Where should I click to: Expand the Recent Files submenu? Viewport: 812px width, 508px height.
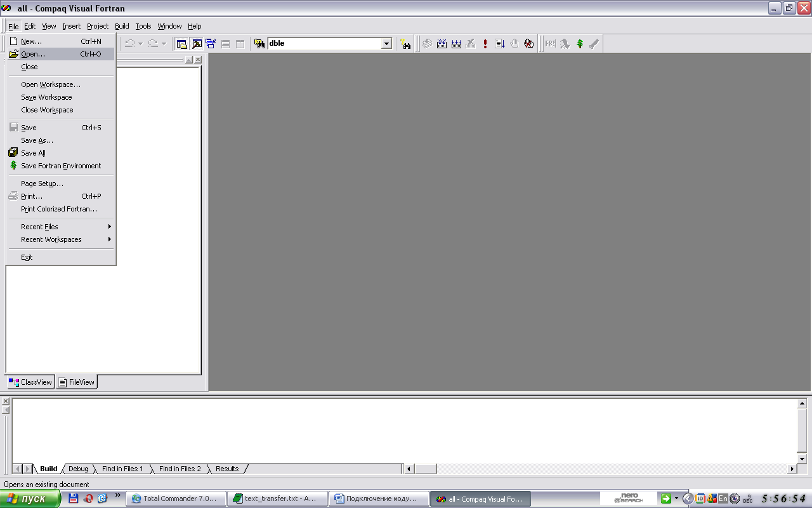click(x=61, y=227)
